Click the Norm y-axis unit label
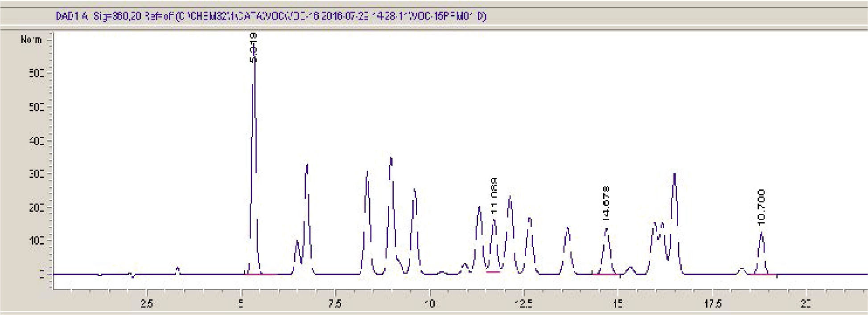 pos(31,40)
